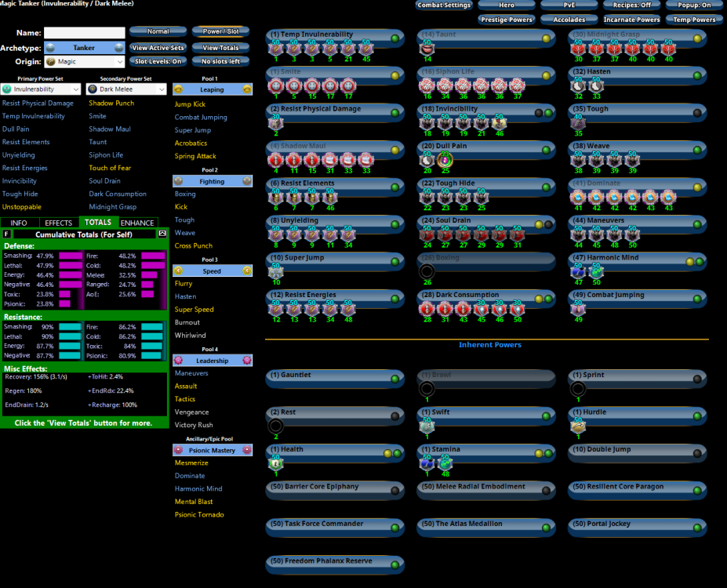Click the first enhancement slot of Dull Pain
Screen dimensions: 727x588
point(427,159)
